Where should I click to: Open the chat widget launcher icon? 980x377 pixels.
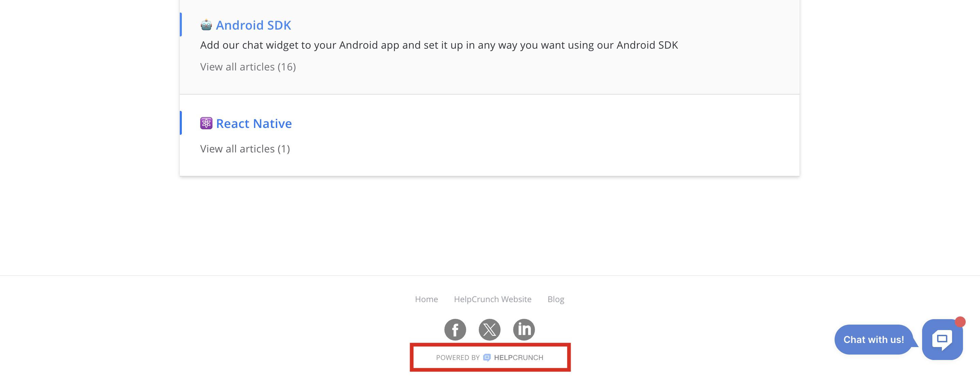point(942,339)
